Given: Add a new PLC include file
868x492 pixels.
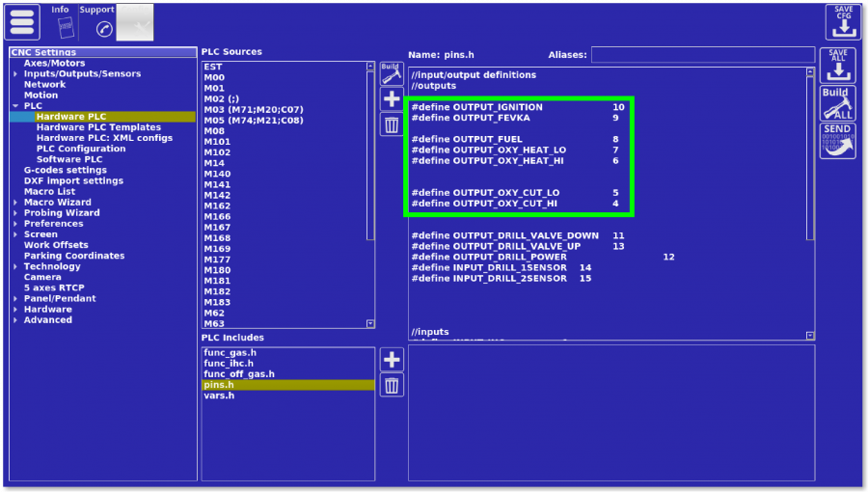Looking at the screenshot, I should coord(392,360).
